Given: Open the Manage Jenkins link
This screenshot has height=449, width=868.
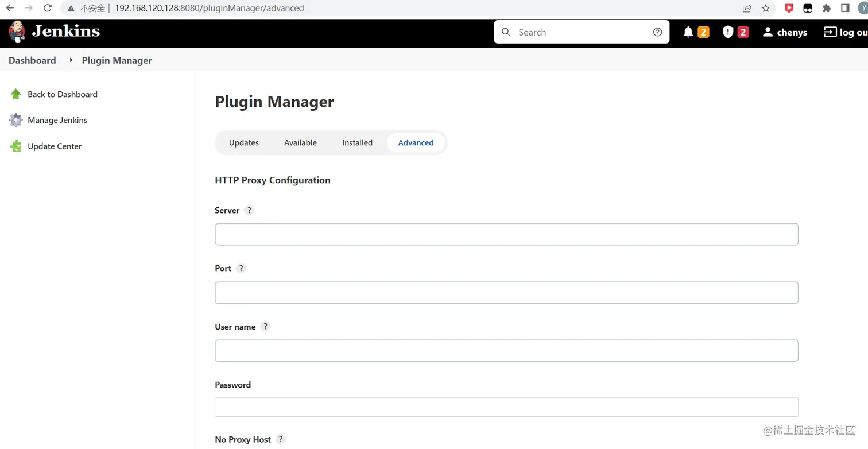Looking at the screenshot, I should pos(57,120).
